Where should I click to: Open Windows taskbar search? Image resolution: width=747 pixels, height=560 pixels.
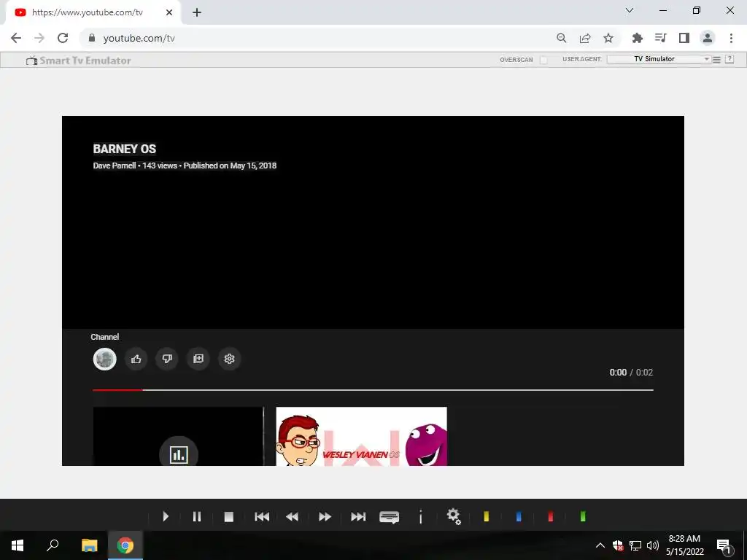53,545
